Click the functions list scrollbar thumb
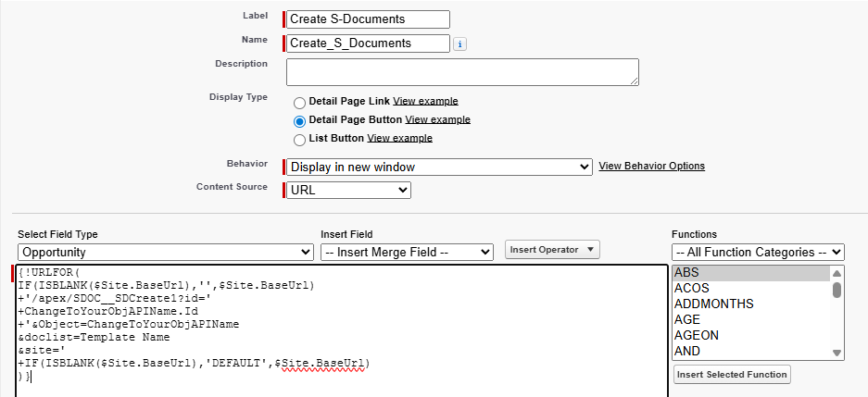Image resolution: width=868 pixels, height=397 pixels. click(x=837, y=291)
